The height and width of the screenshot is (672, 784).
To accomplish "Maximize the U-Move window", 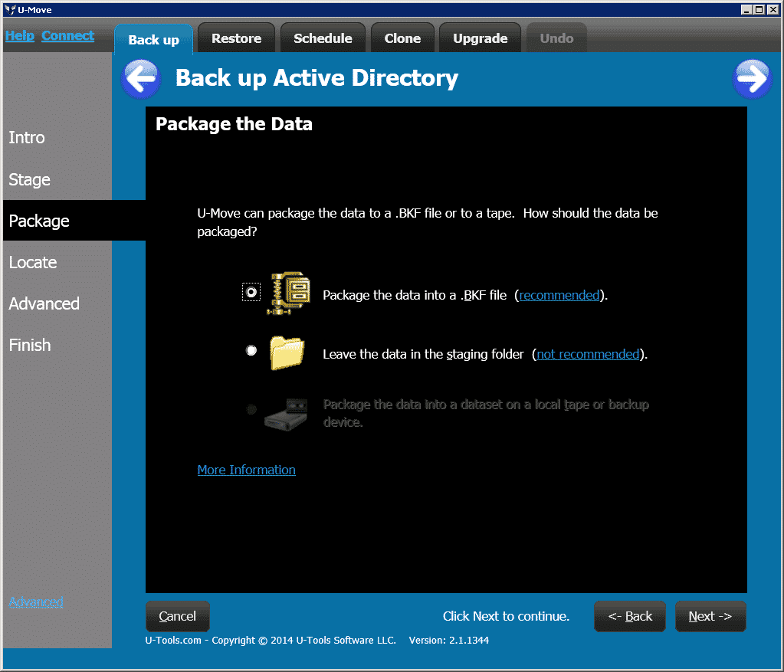I will point(759,9).
